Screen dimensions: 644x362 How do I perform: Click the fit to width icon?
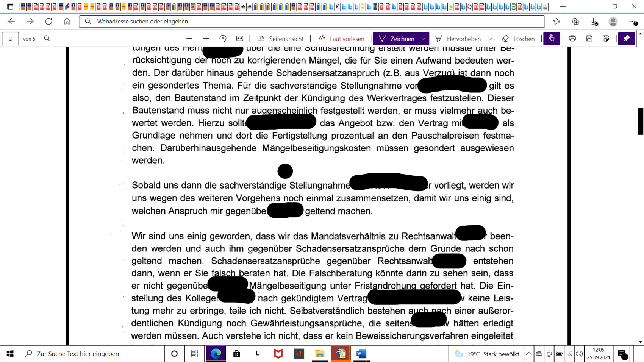tap(240, 39)
